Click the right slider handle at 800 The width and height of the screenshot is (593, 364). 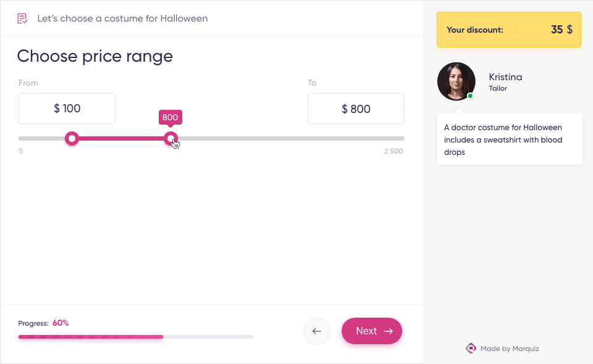pos(170,139)
